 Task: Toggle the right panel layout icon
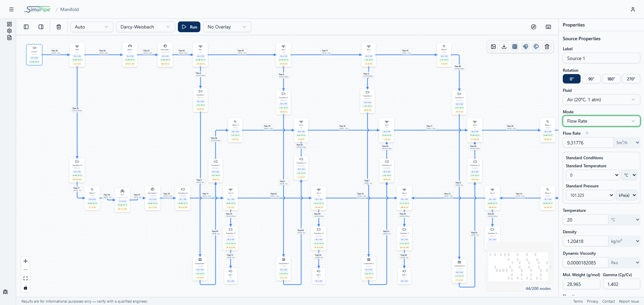41,27
